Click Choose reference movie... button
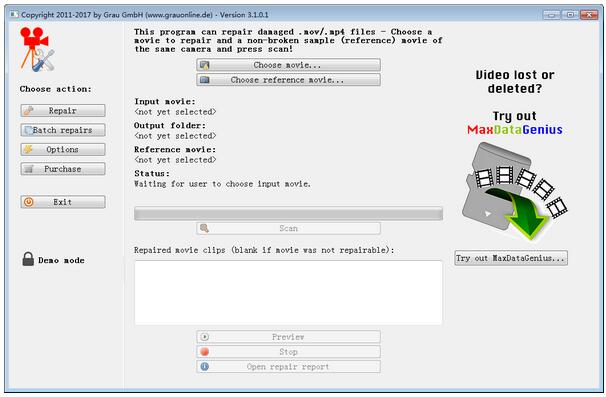Image resolution: width=606 pixels, height=397 pixels. coord(288,80)
